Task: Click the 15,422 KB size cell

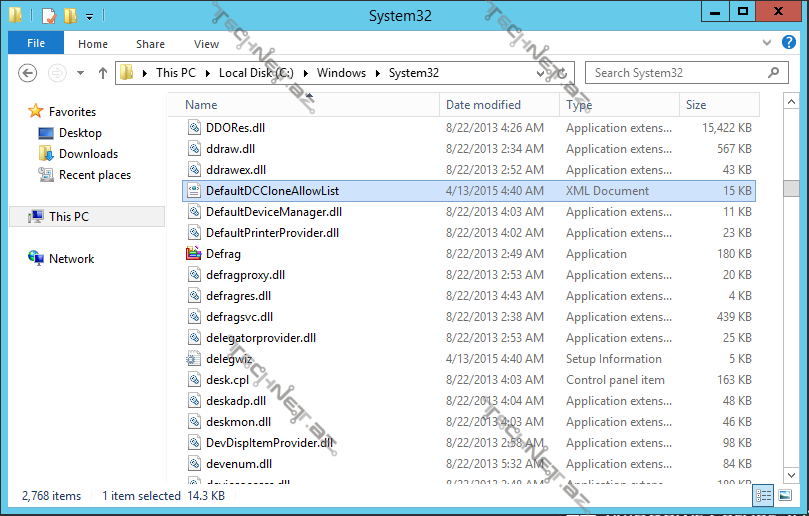Action: tap(726, 127)
